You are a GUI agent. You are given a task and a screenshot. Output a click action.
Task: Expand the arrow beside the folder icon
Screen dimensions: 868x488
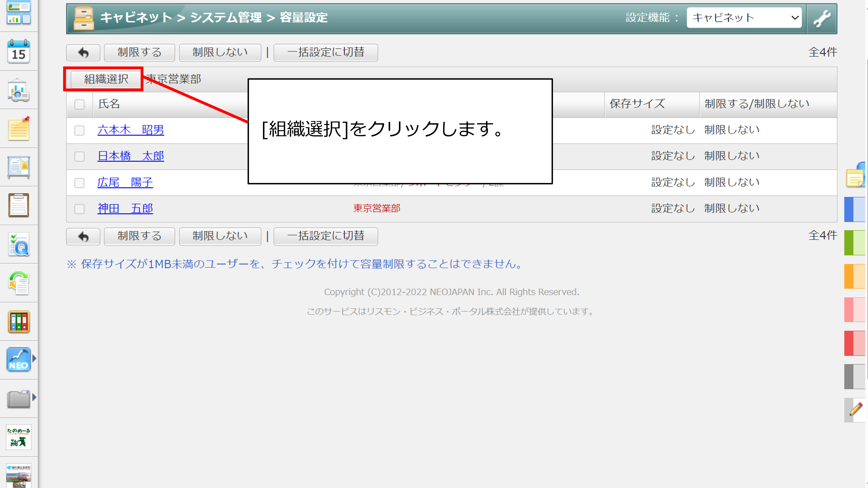pyautogui.click(x=34, y=397)
